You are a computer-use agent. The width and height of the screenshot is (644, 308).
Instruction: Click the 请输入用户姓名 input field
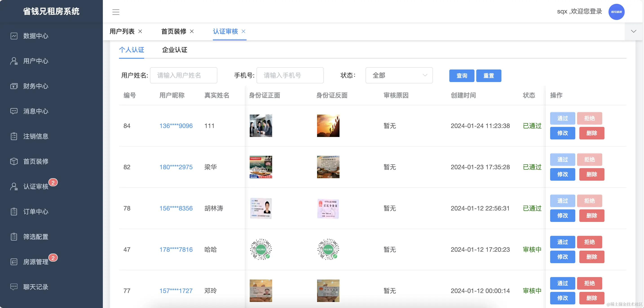click(183, 75)
